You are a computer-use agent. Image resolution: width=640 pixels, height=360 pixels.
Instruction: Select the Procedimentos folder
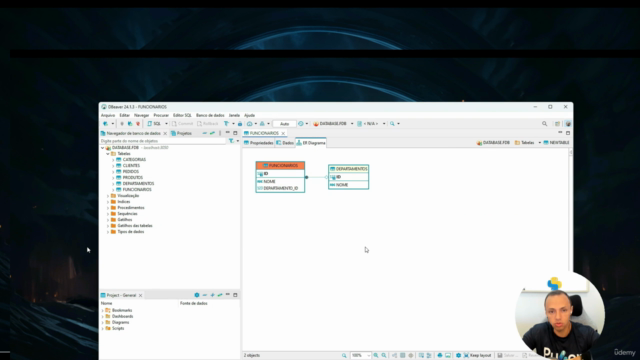[131, 208]
